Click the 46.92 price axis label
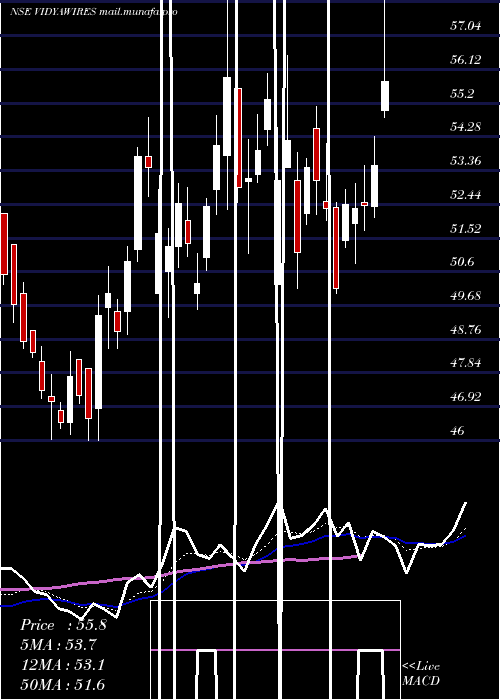The width and height of the screenshot is (500, 700). [x=466, y=397]
